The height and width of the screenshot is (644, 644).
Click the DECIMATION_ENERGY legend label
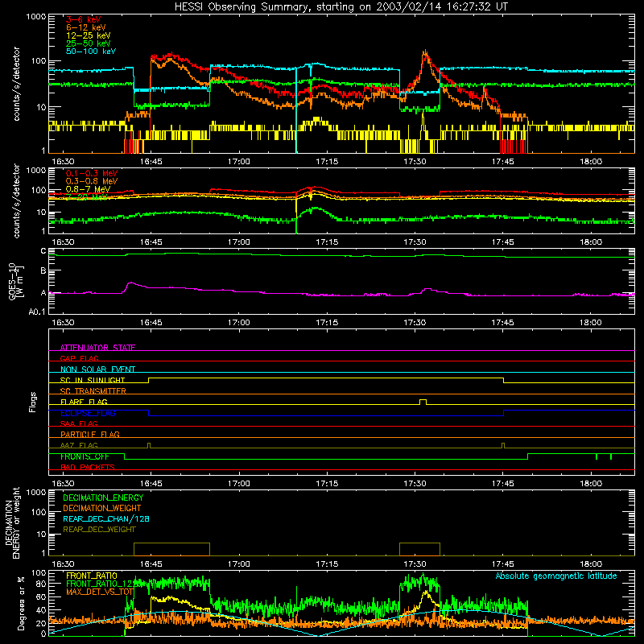point(103,497)
